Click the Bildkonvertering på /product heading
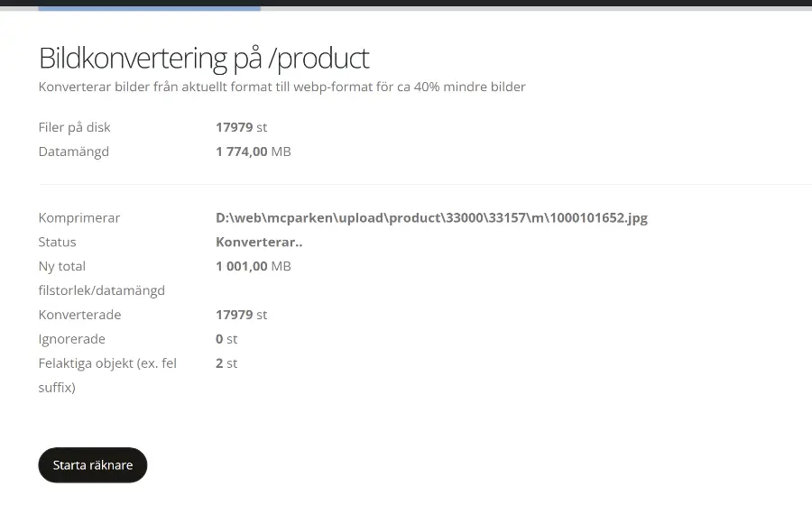 coord(204,58)
